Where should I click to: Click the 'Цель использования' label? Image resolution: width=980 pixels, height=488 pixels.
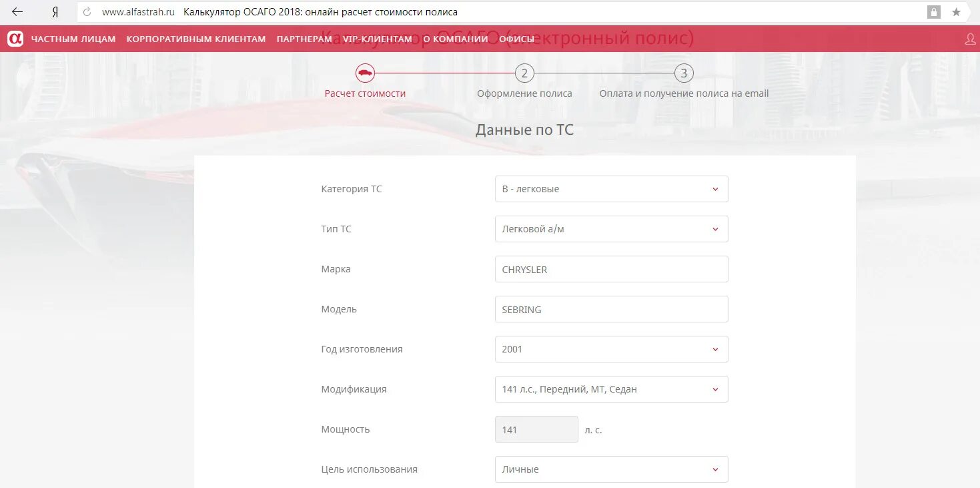[x=369, y=469]
